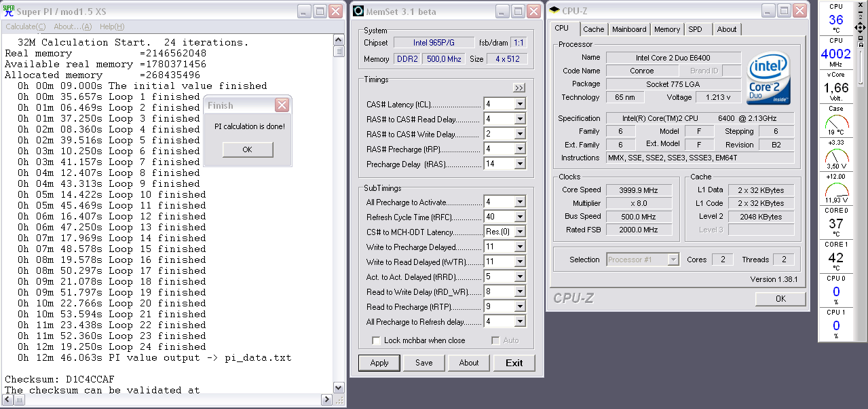Screen dimensions: 868x409
Task: Open Super PI Help menu
Action: (x=112, y=26)
